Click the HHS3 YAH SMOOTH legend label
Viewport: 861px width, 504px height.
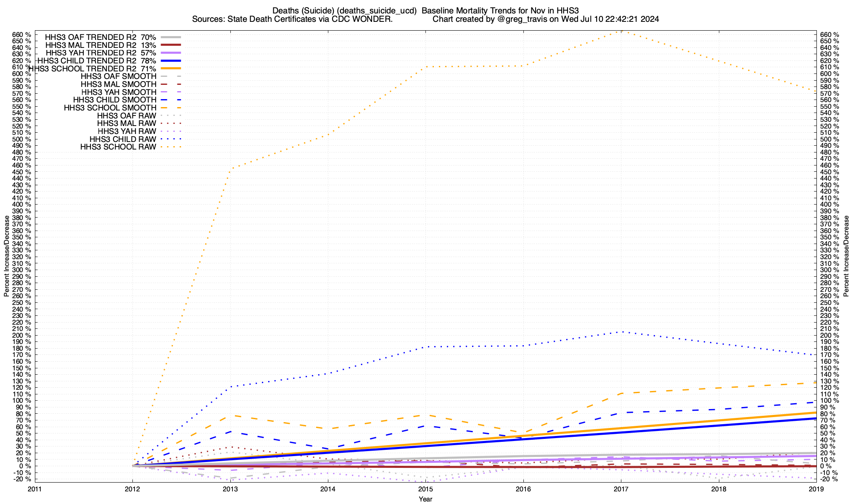tap(119, 92)
